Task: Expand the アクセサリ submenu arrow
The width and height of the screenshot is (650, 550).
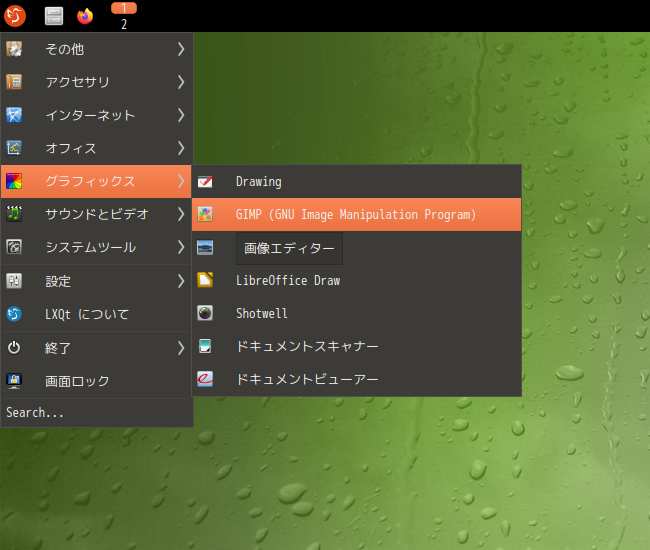Action: point(181,82)
